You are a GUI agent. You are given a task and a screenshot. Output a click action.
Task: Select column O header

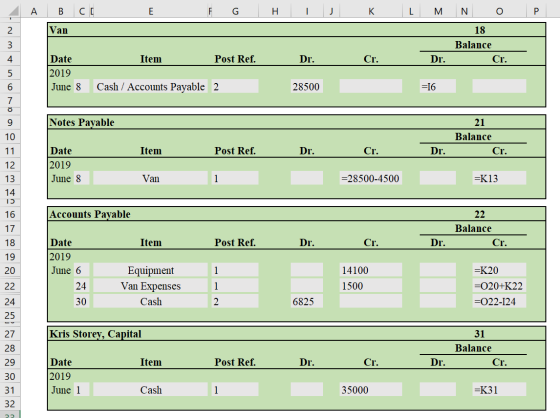[x=499, y=11]
